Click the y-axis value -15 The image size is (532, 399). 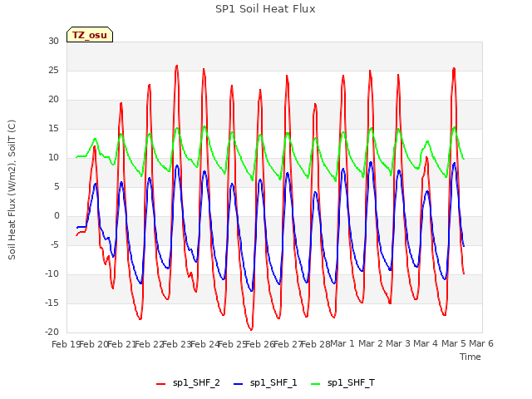coord(52,303)
